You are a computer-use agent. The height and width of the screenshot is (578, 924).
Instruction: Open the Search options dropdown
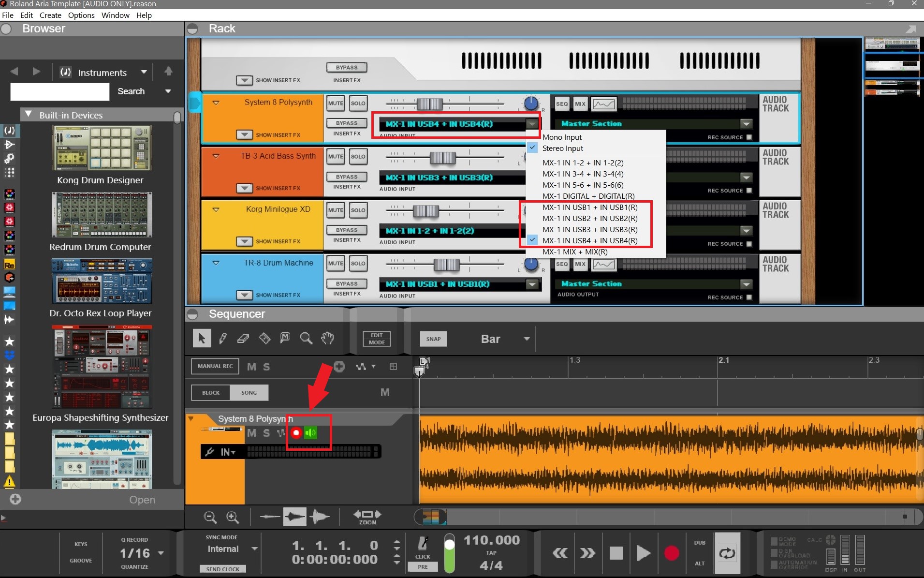tap(168, 91)
